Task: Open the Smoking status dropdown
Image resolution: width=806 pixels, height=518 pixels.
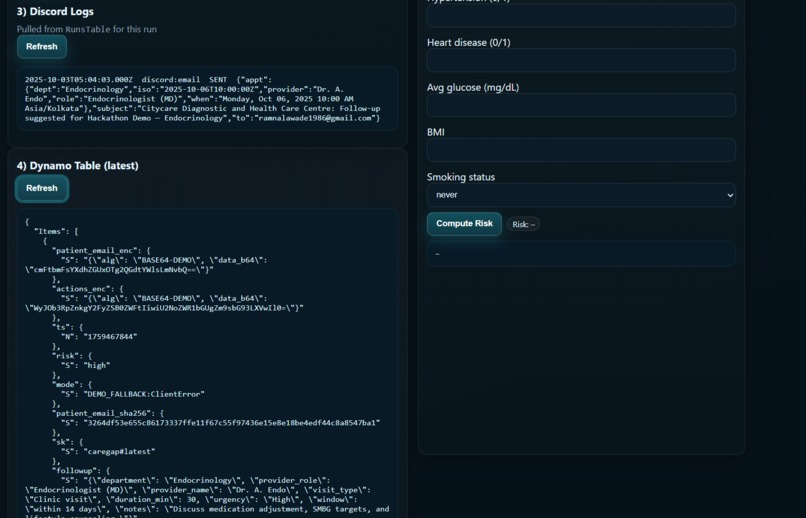Action: coord(581,195)
